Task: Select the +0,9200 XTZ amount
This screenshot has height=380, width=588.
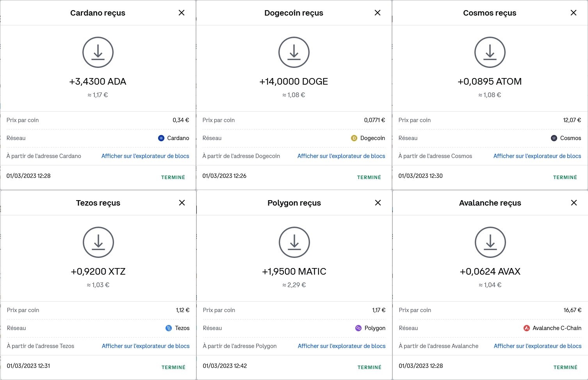Action: 98,272
